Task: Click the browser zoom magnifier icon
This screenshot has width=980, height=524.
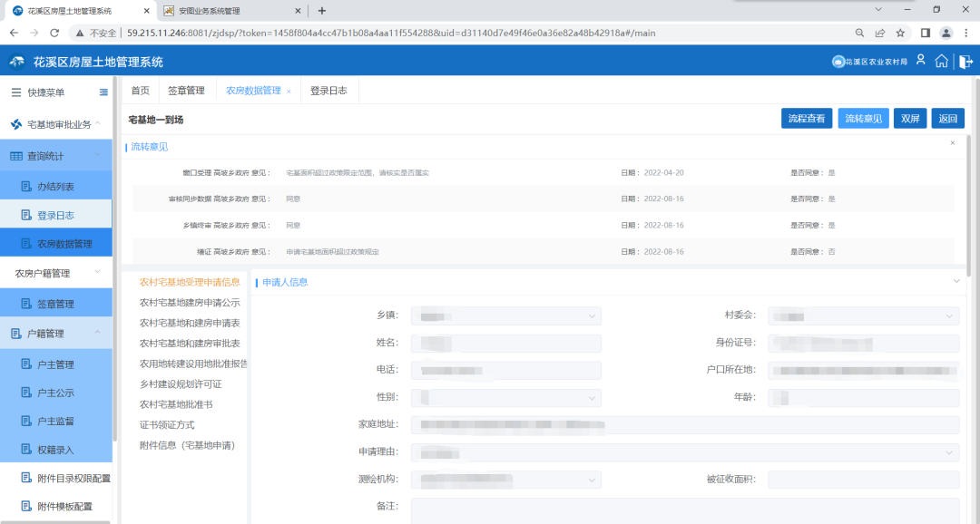Action: [x=859, y=33]
